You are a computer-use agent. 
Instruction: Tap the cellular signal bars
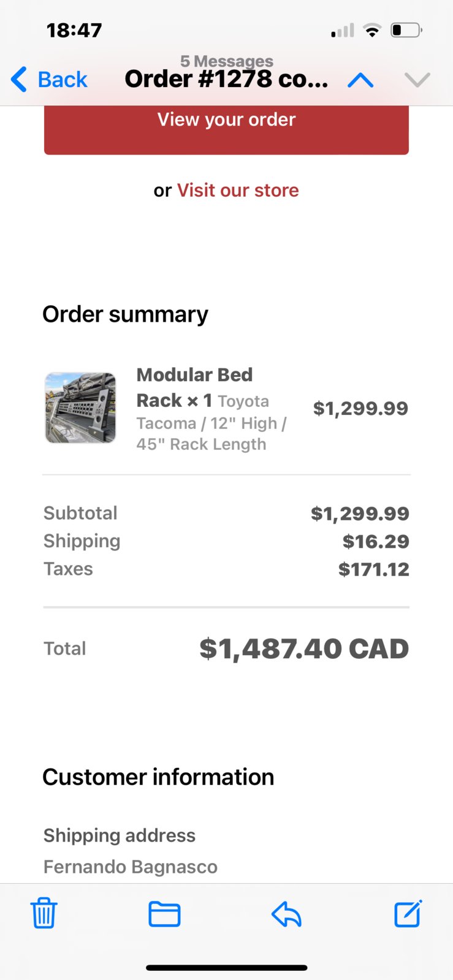tap(343, 31)
